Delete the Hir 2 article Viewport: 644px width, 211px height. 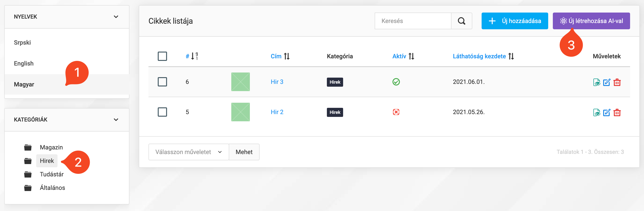pos(617,112)
